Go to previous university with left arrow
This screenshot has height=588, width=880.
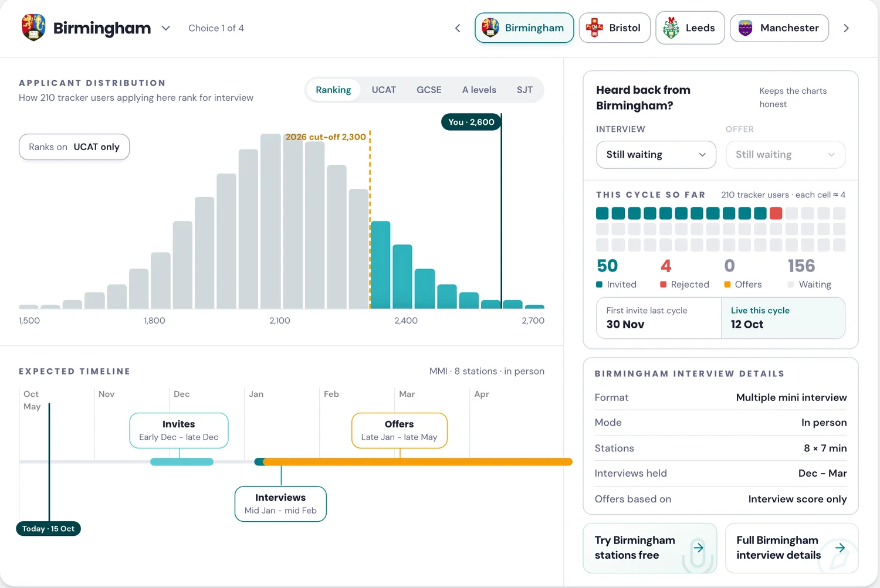pyautogui.click(x=458, y=28)
